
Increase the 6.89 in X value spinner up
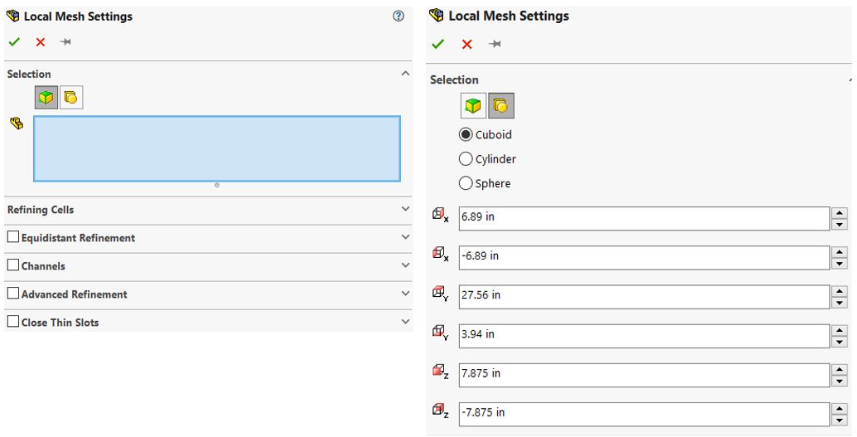click(x=839, y=213)
